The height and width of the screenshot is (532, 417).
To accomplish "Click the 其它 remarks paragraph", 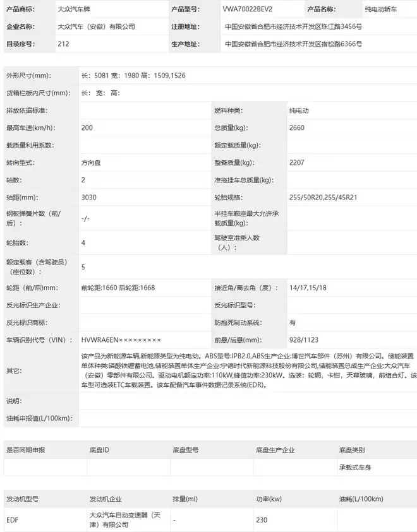I will [249, 370].
